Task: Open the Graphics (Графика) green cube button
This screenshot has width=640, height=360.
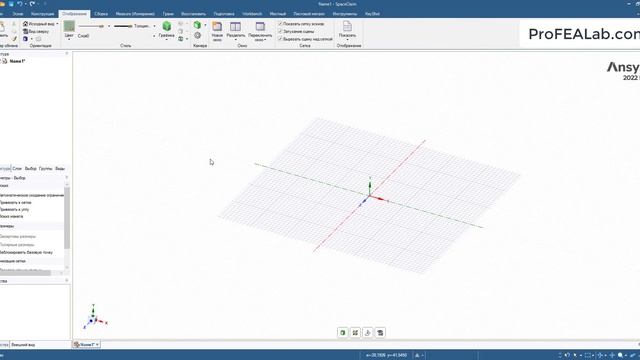Action: pyautogui.click(x=167, y=29)
